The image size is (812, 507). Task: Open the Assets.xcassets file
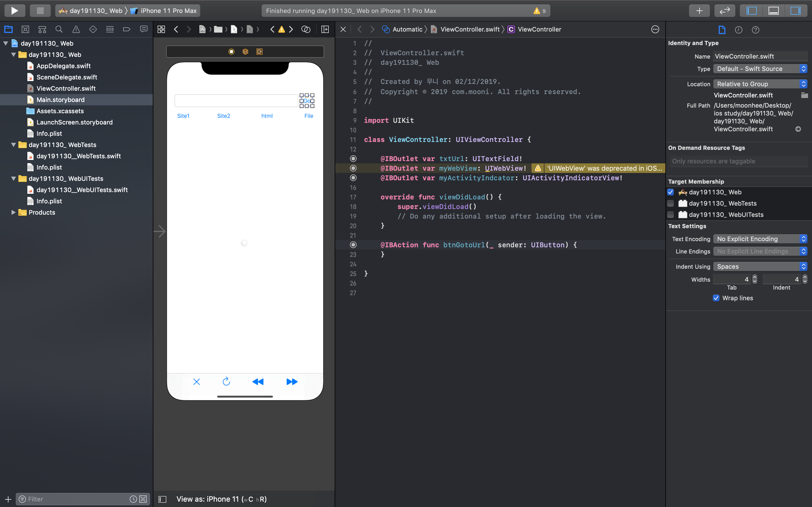pyautogui.click(x=60, y=111)
